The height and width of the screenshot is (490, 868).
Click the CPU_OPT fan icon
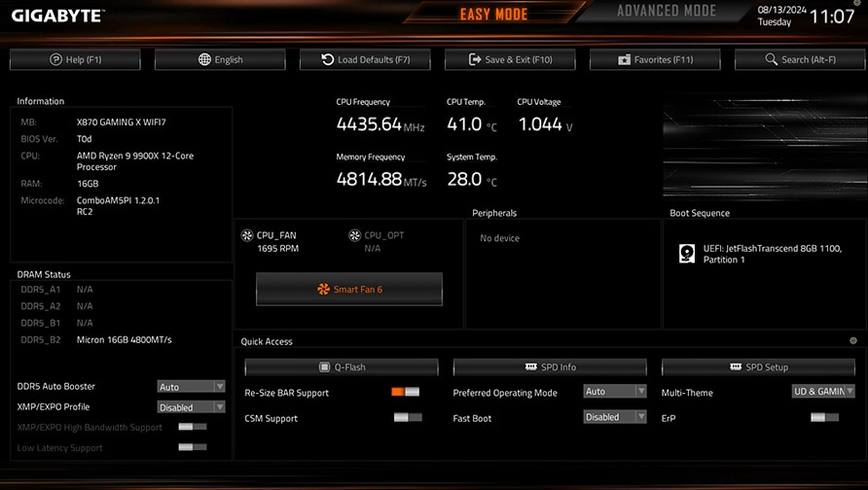355,235
